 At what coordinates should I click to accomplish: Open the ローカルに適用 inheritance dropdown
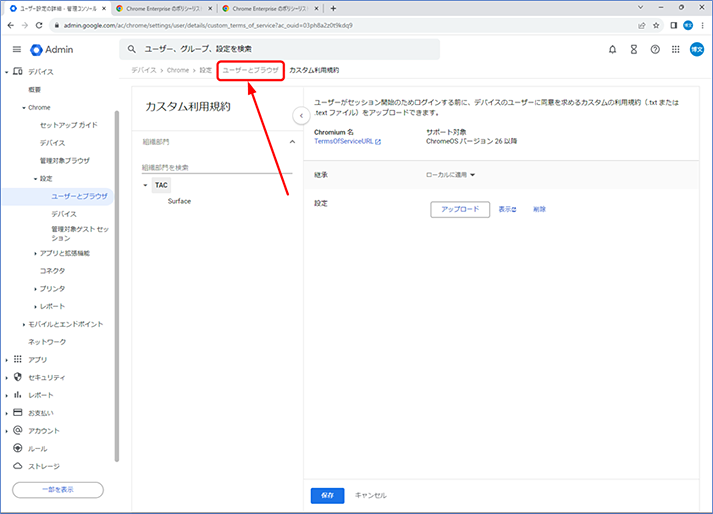(x=450, y=175)
